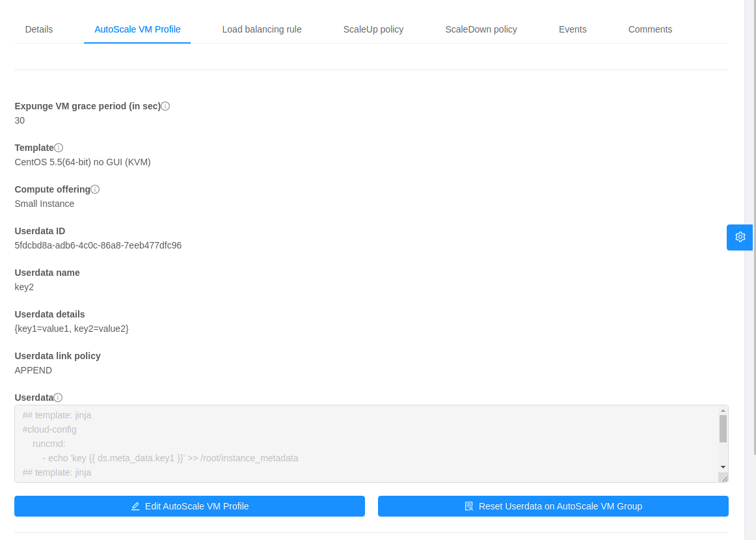Open the blue gear settings panel on the right
The height and width of the screenshot is (540, 756).
(x=739, y=237)
